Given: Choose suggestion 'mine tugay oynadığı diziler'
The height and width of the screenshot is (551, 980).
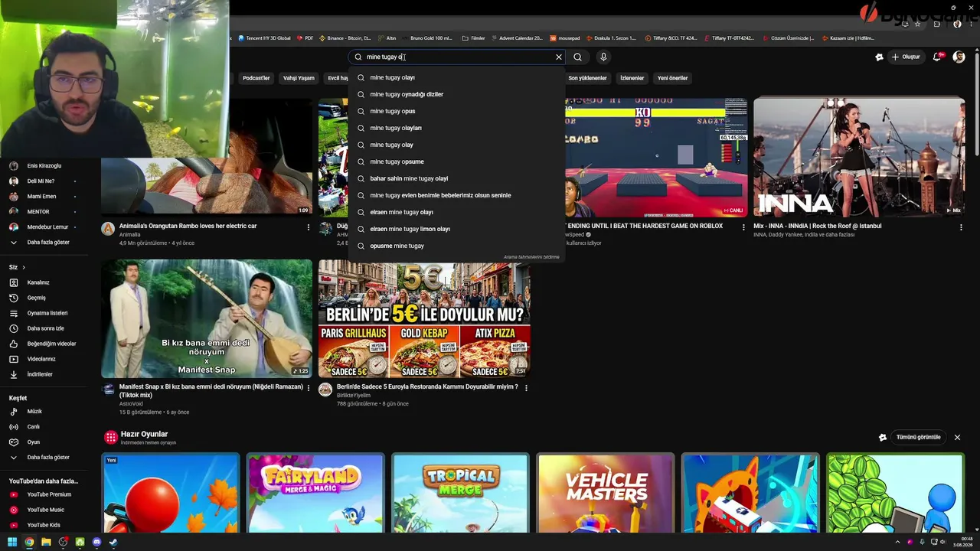Looking at the screenshot, I should point(456,94).
